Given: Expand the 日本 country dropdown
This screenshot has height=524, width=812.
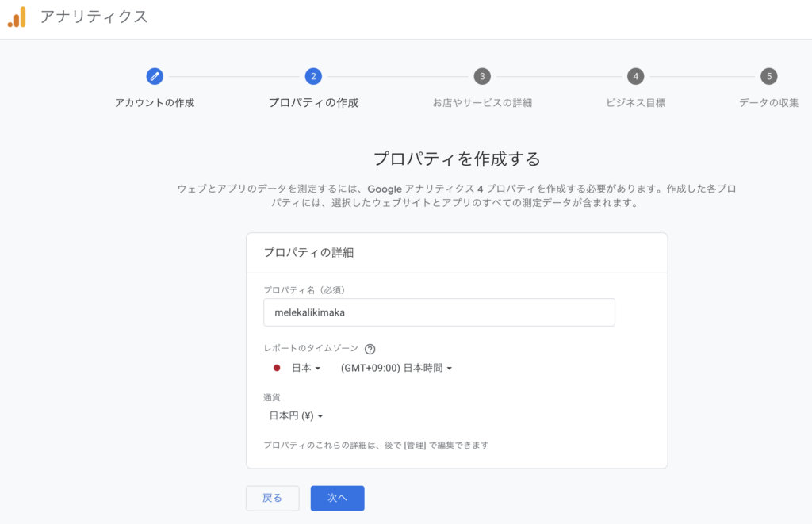Looking at the screenshot, I should tap(305, 368).
